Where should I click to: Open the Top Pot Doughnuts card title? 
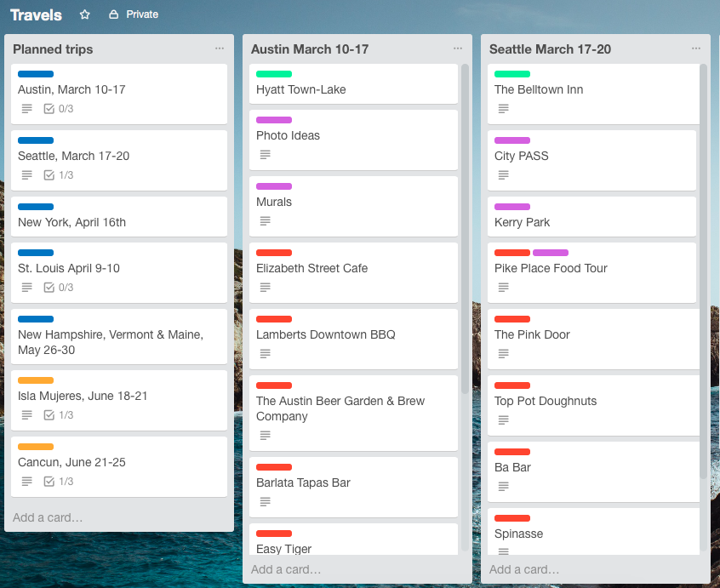click(x=546, y=401)
